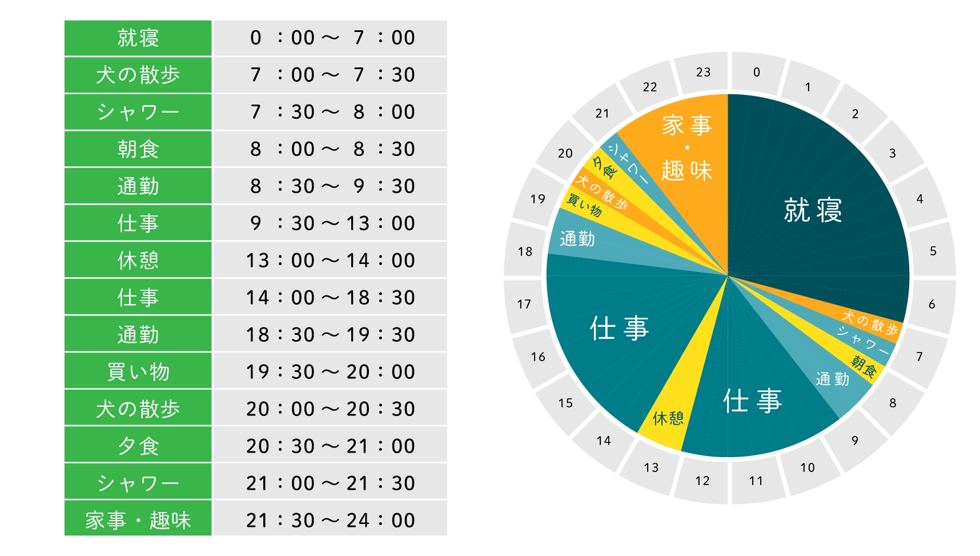Click the 7:00～7:30 time cell
Image resolution: width=980 pixels, height=556 pixels.
(330, 75)
